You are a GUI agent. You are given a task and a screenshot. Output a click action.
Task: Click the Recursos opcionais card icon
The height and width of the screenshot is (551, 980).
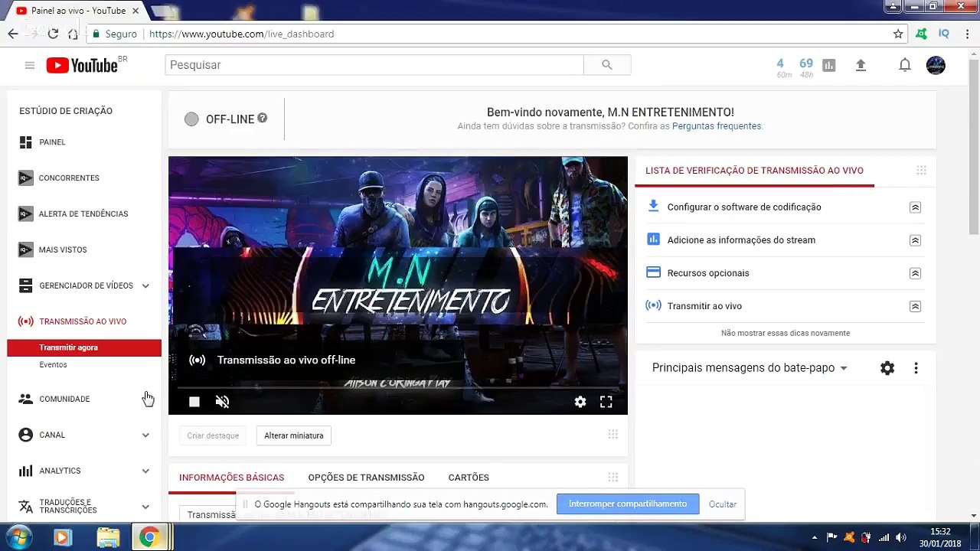(x=653, y=272)
